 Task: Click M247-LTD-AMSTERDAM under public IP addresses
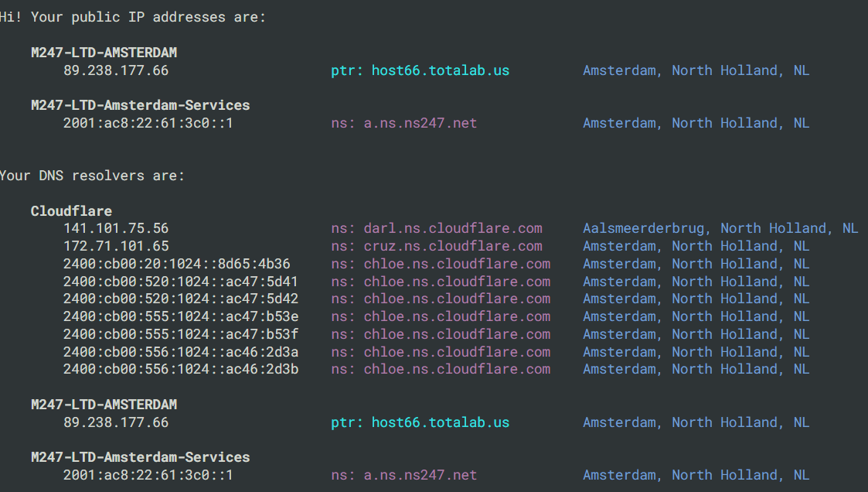104,53
